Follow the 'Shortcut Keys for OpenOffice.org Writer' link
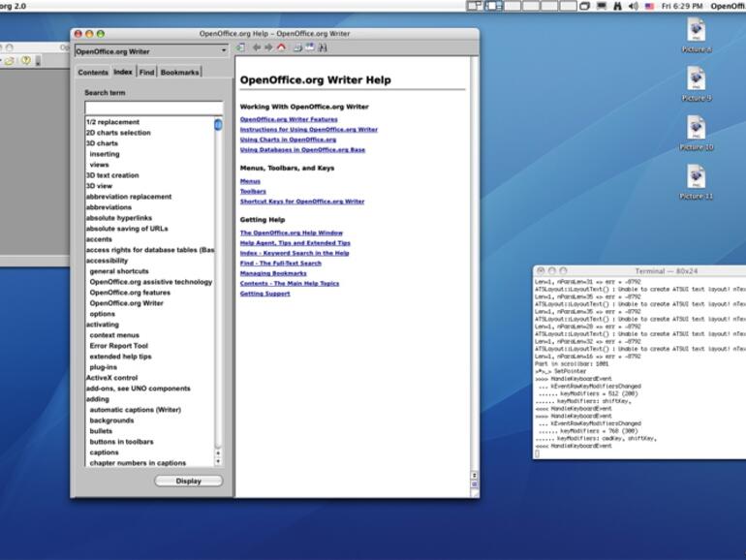This screenshot has width=746, height=560. point(302,202)
